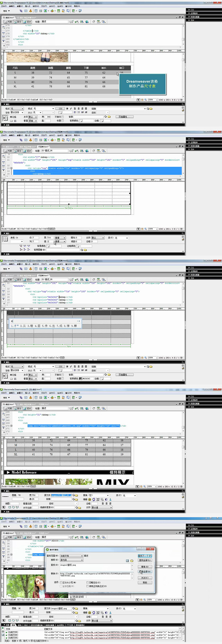
Task: Click green find arrow icon in Results panel
Action: [3, 628]
